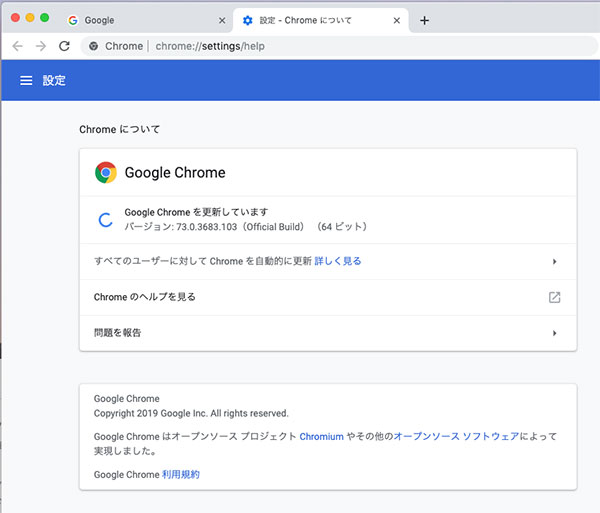Reload the page with the refresh icon
The height and width of the screenshot is (513, 600).
pos(65,46)
